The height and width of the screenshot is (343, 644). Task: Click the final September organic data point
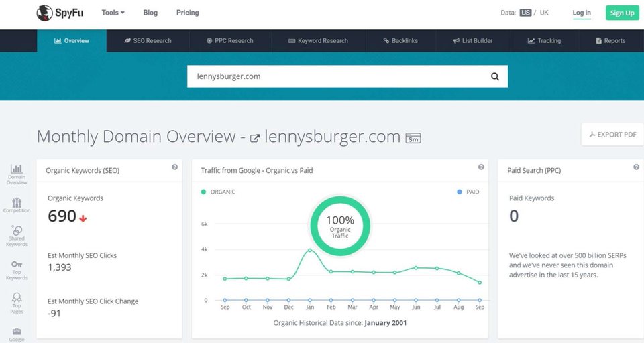pos(480,282)
